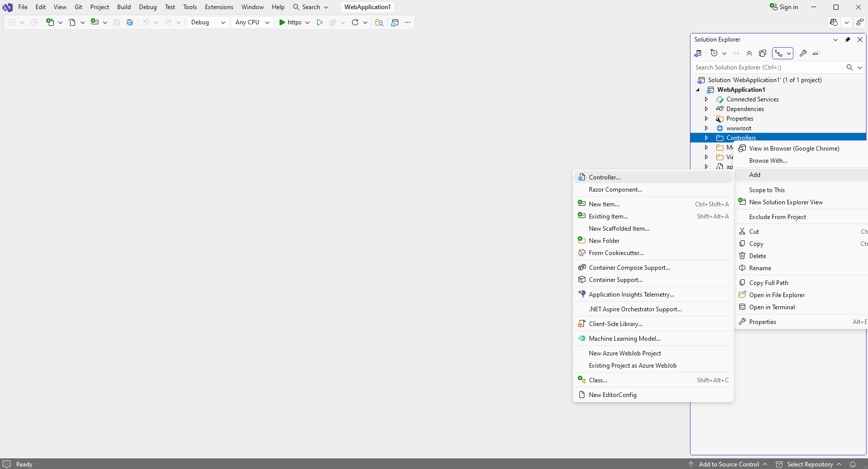Click the pin icon to auto-hide Solution Explorer
Image resolution: width=868 pixels, height=469 pixels.
coord(847,40)
